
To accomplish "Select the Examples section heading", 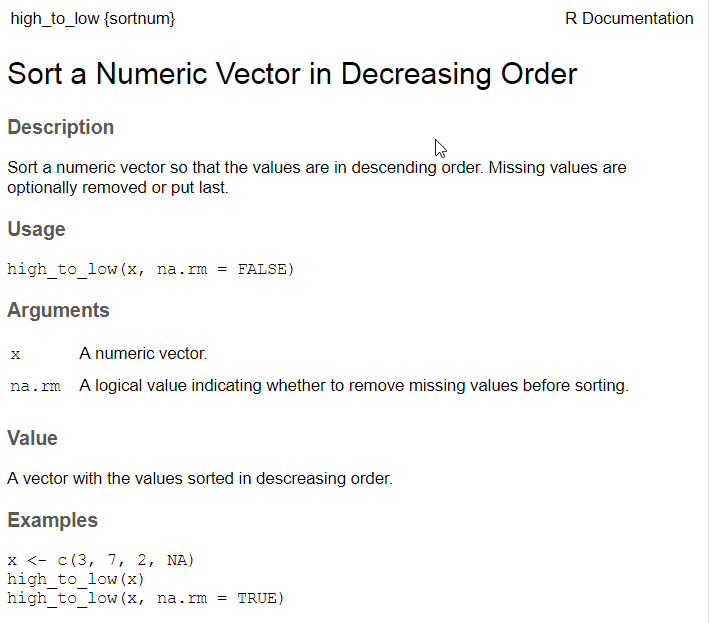I will pos(53,520).
